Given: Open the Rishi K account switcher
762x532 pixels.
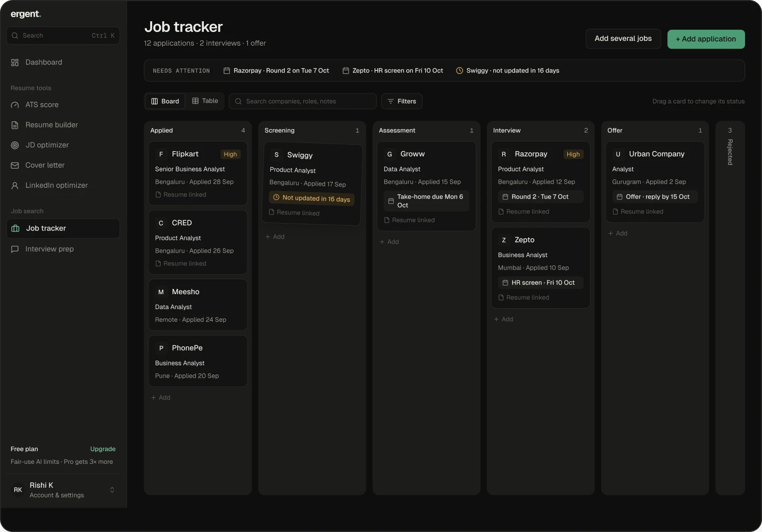Looking at the screenshot, I should tap(63, 490).
